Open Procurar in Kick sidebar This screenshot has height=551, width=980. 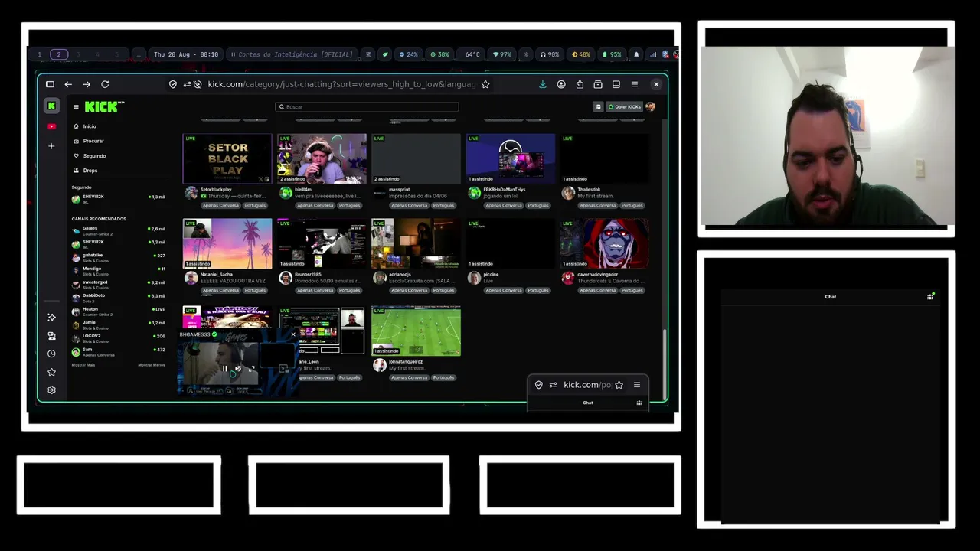coord(89,141)
